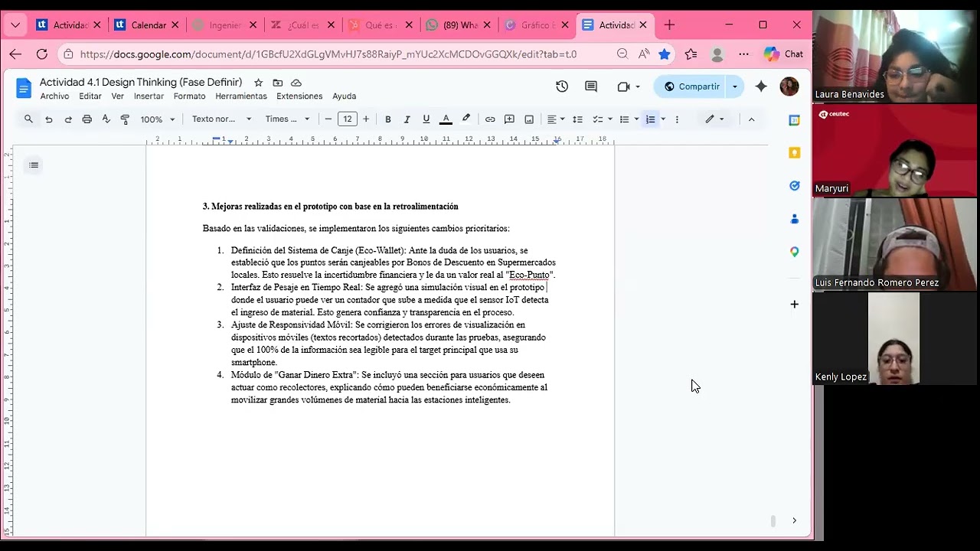Switch to the Calendar browser tab
Viewport: 980px width, 551px height.
click(x=145, y=25)
